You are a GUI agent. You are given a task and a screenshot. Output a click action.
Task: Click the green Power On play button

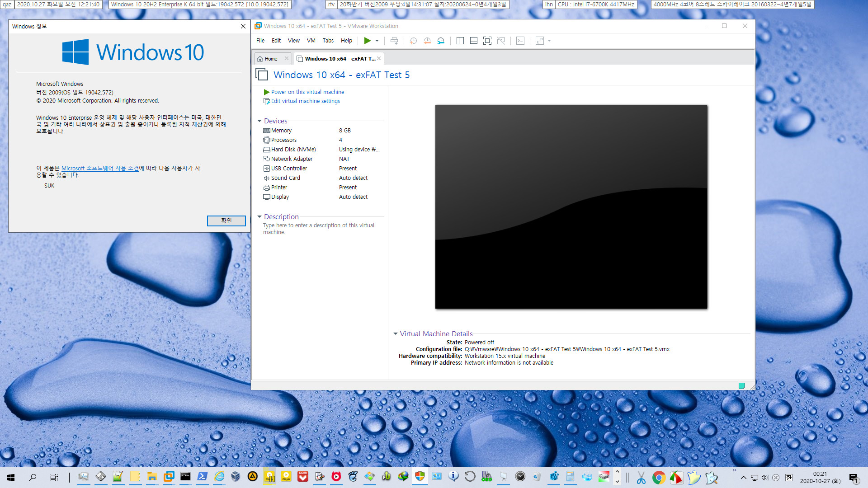click(x=367, y=41)
